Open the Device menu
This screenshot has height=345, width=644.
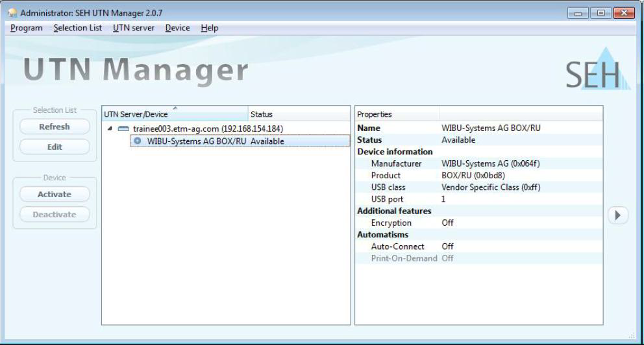click(177, 28)
